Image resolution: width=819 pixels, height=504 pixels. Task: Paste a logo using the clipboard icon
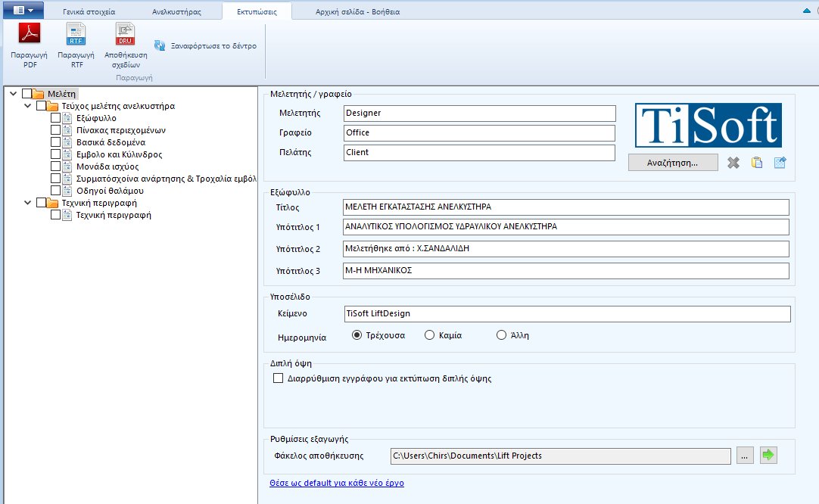(756, 161)
